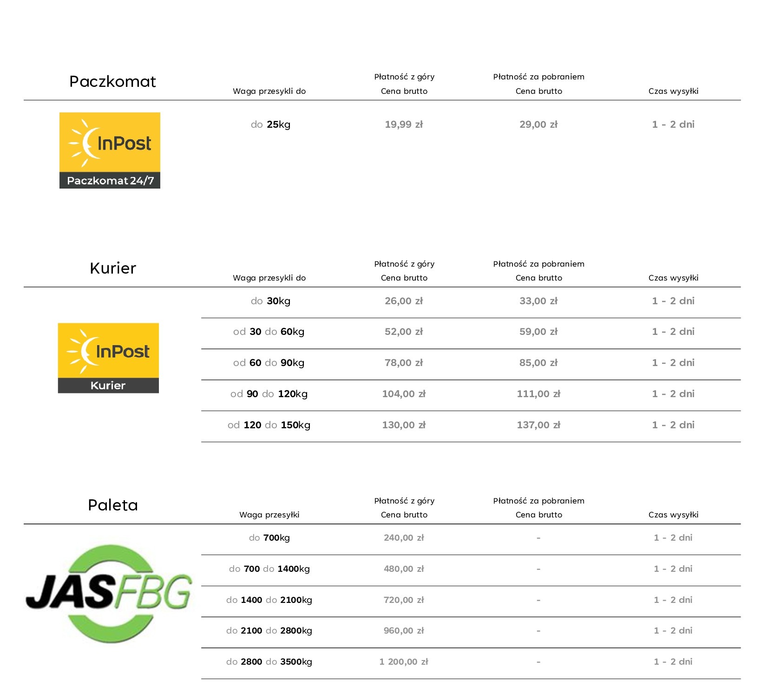Select the Paleta section heading

coord(112,505)
